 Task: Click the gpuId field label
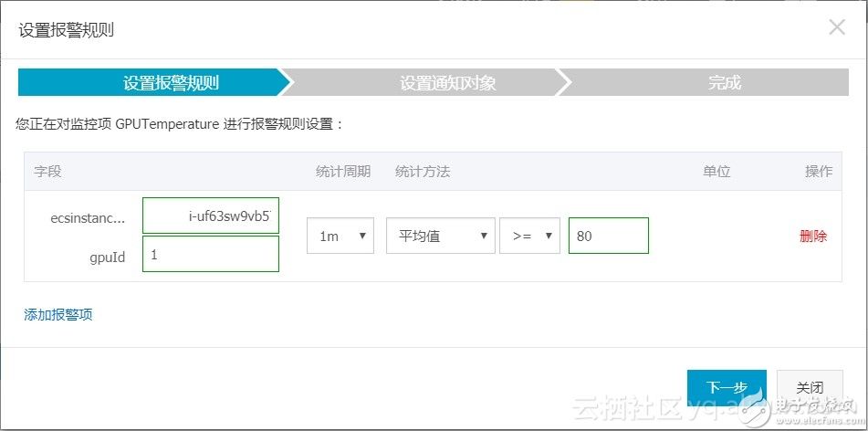point(108,258)
